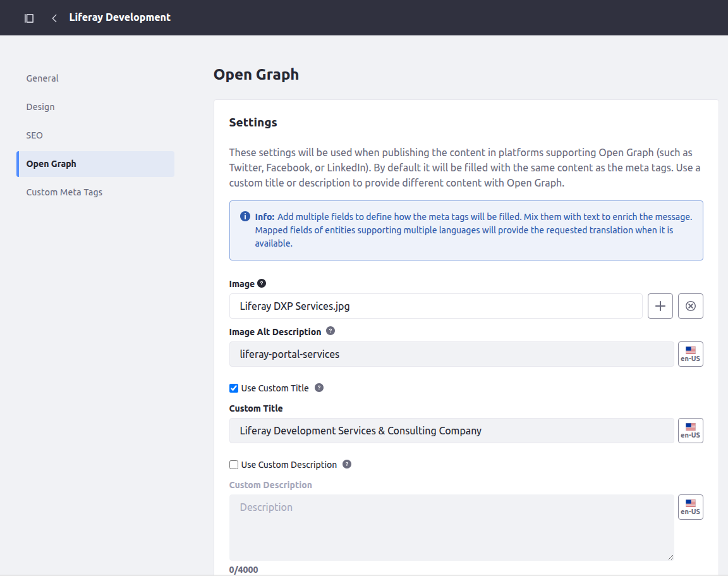Click the Custom Title input field
Screen dimensions: 728x576
coord(451,431)
